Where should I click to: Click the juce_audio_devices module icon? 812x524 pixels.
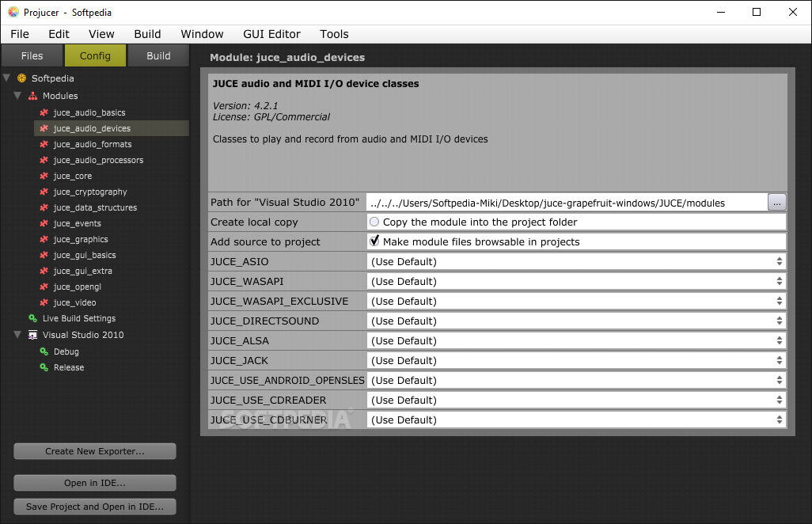pos(44,128)
